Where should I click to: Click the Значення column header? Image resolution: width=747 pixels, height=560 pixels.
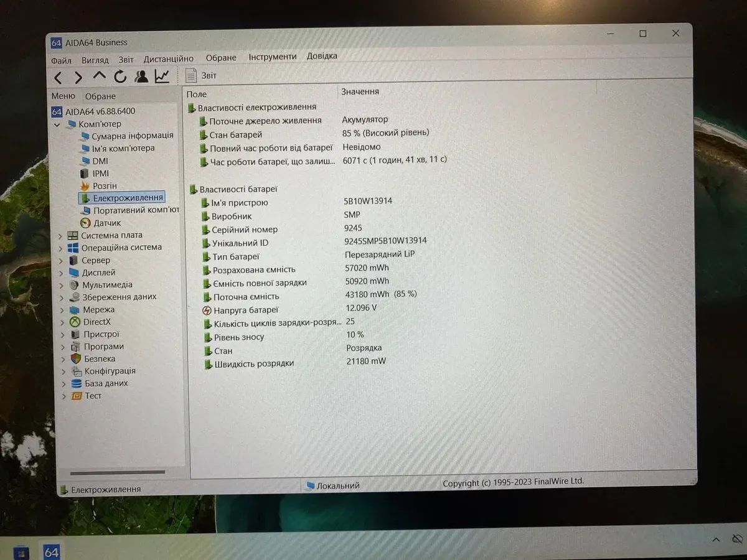pyautogui.click(x=360, y=91)
